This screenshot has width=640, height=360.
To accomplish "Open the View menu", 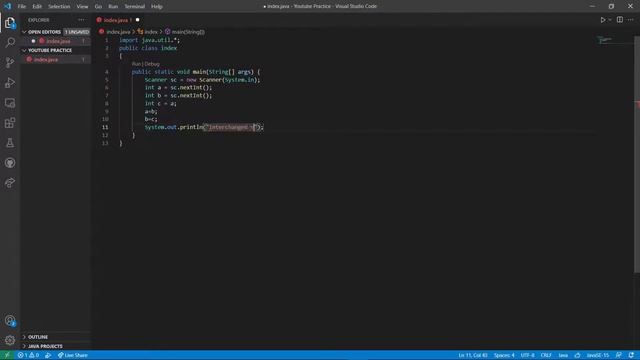I will point(82,6).
